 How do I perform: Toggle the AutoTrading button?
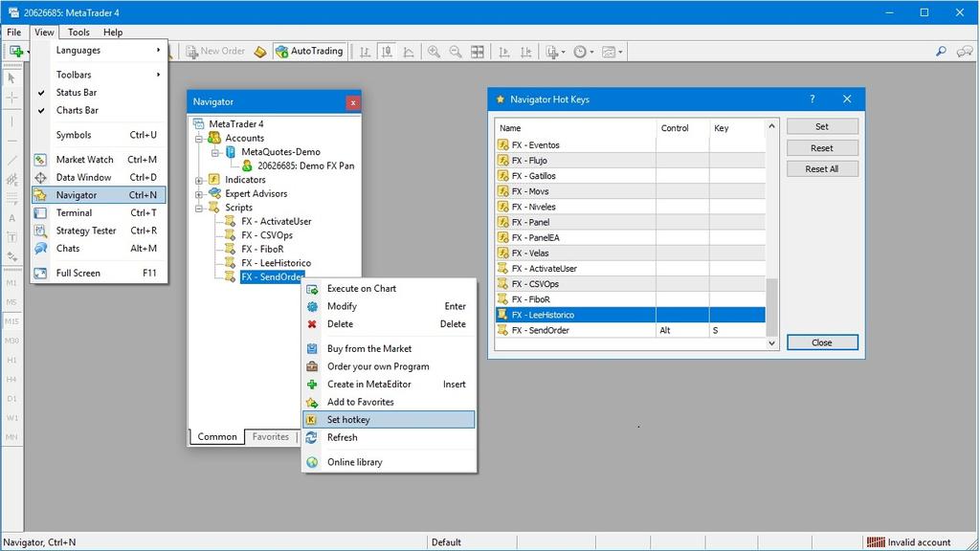click(x=310, y=52)
